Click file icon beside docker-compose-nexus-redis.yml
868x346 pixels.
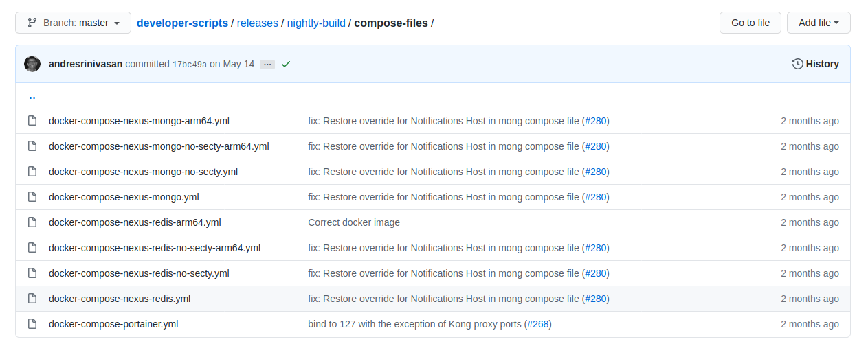point(32,299)
